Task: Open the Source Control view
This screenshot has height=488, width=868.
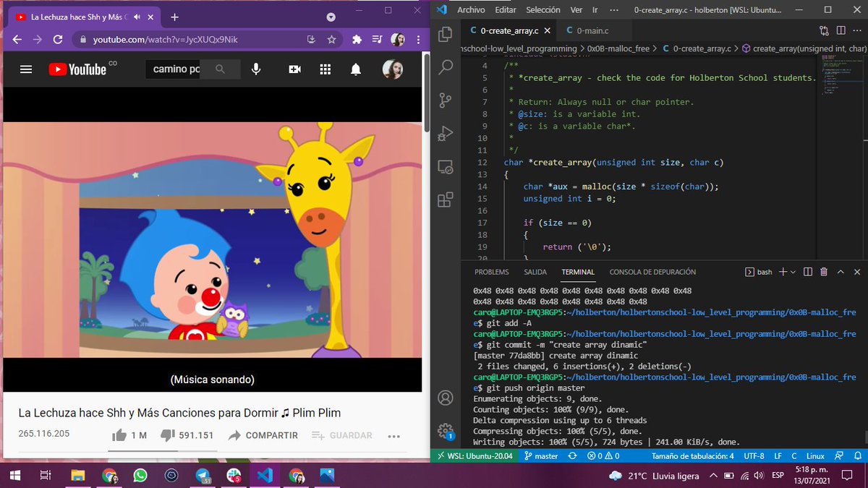Action: pyautogui.click(x=446, y=100)
